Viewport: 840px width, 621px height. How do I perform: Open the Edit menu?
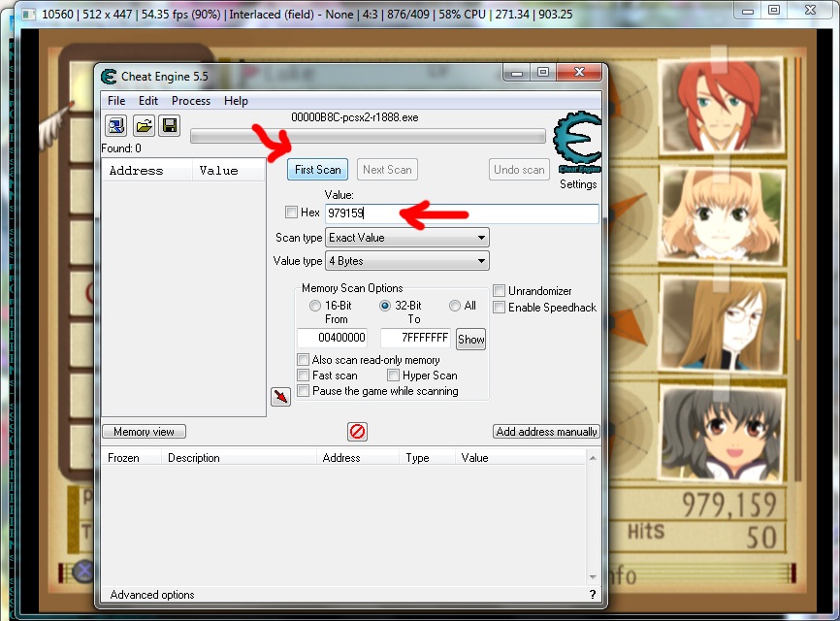148,101
